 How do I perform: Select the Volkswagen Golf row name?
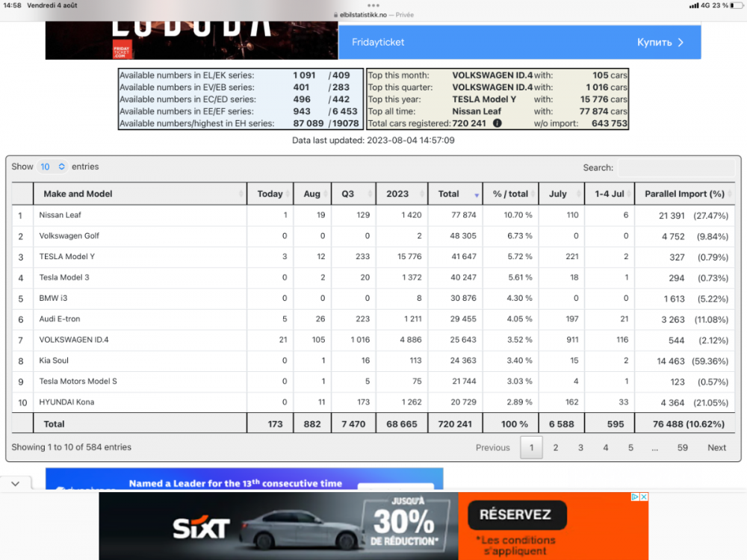[x=69, y=236]
